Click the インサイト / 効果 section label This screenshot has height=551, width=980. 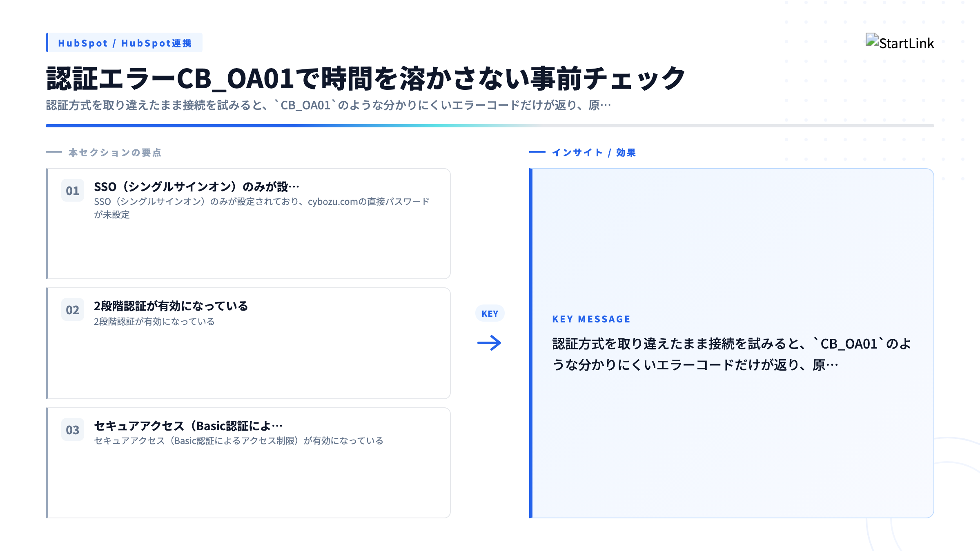click(594, 153)
